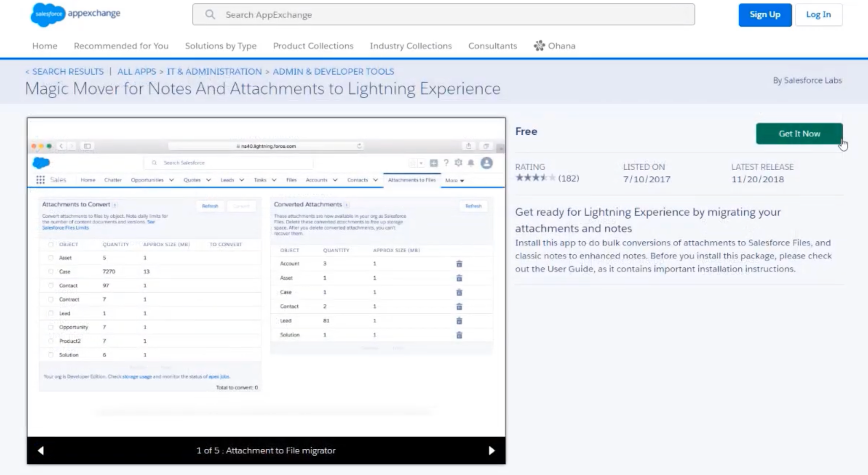Click the Ohana flower icon
Image resolution: width=868 pixels, height=475 pixels.
(539, 46)
